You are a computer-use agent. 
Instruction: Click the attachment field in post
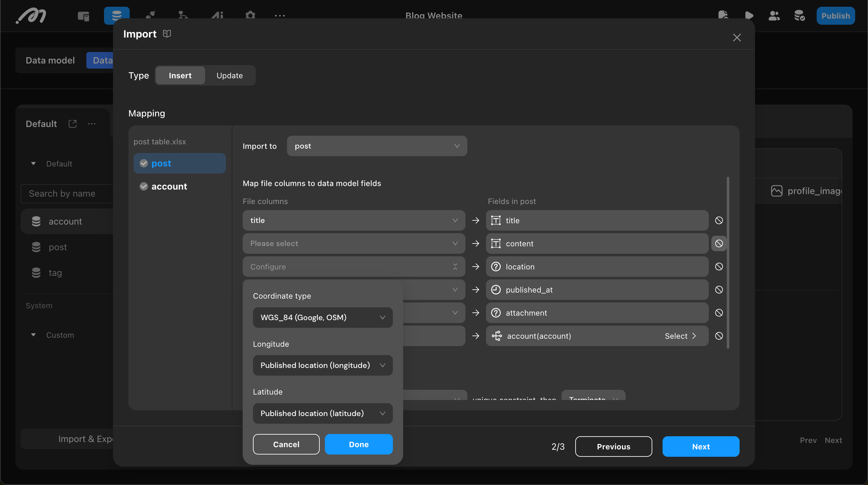click(597, 312)
